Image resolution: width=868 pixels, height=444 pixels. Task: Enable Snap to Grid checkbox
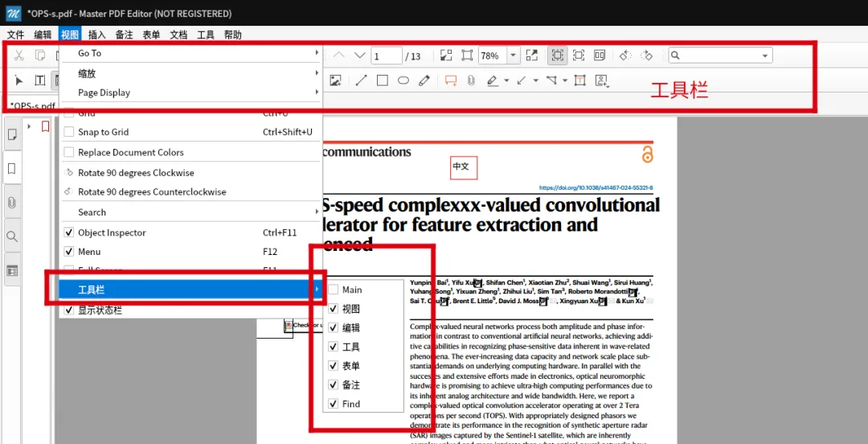click(x=68, y=132)
